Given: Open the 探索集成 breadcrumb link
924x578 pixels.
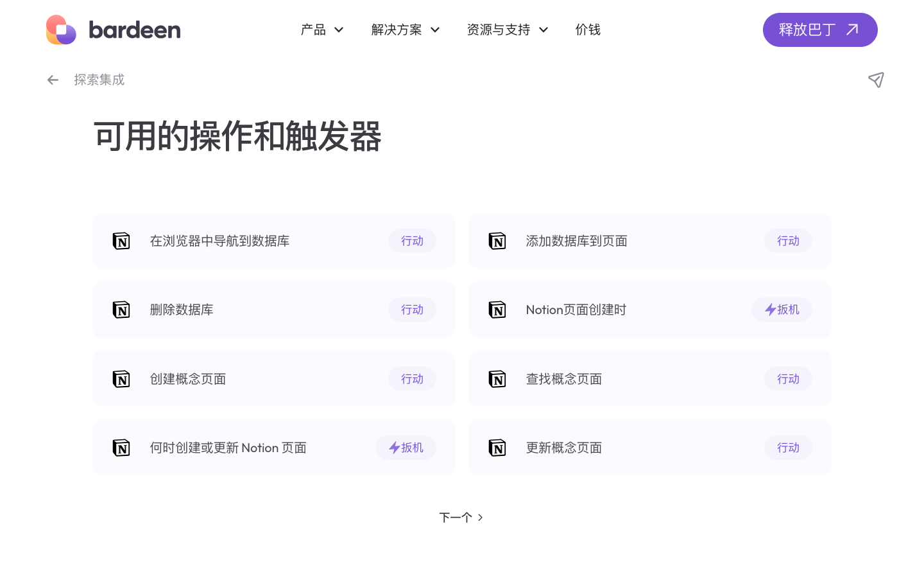Looking at the screenshot, I should click(99, 80).
